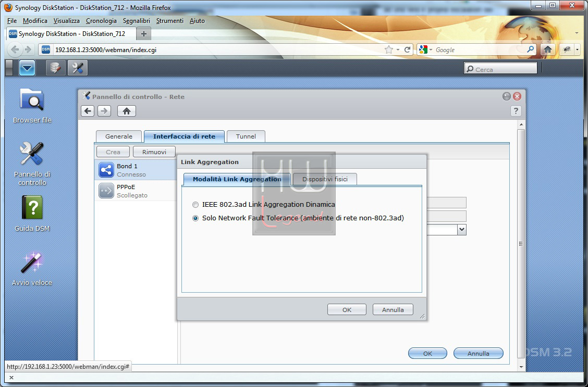
Task: Click the Rimuovi button
Action: click(x=154, y=152)
